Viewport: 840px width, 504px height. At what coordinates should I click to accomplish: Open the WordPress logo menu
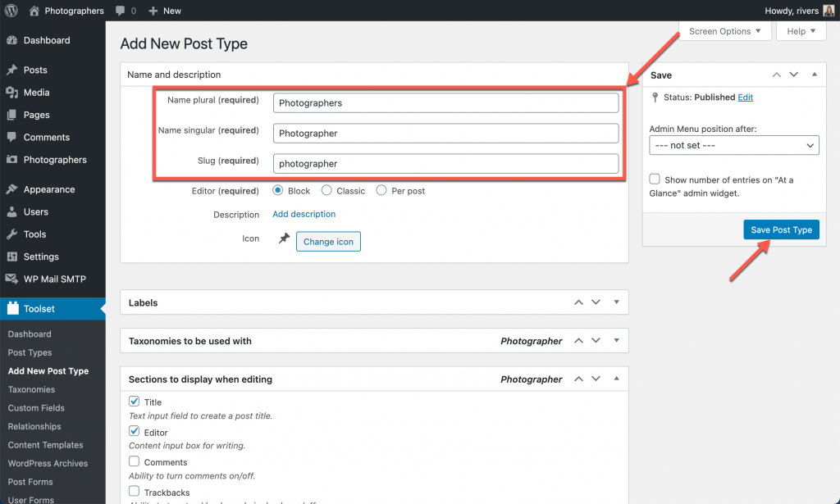click(11, 11)
